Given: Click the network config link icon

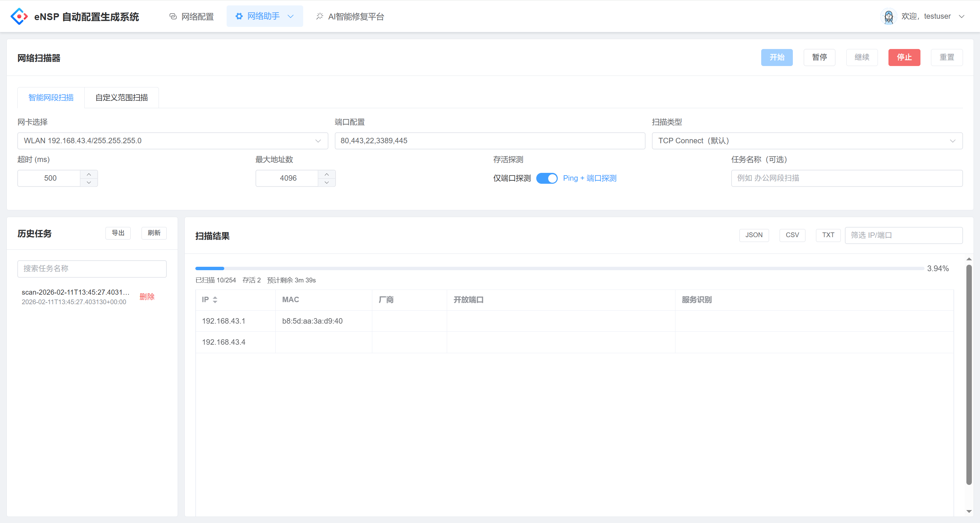Looking at the screenshot, I should pos(173,16).
